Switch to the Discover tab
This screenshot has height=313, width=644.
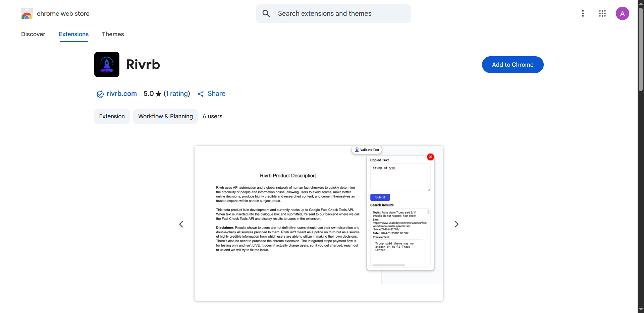click(x=33, y=34)
